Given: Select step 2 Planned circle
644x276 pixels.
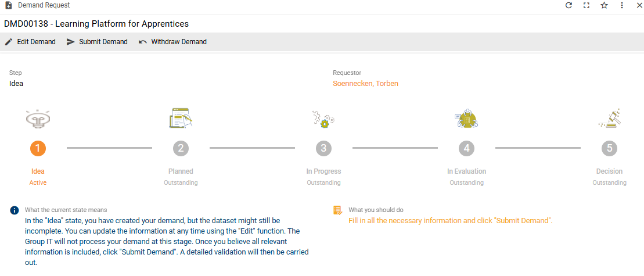Looking at the screenshot, I should [x=181, y=148].
